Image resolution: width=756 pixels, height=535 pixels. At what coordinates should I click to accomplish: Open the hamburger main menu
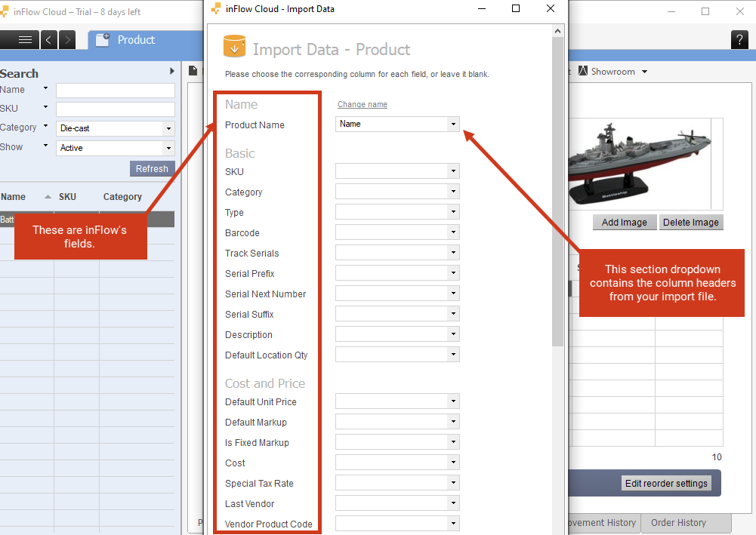(x=25, y=40)
